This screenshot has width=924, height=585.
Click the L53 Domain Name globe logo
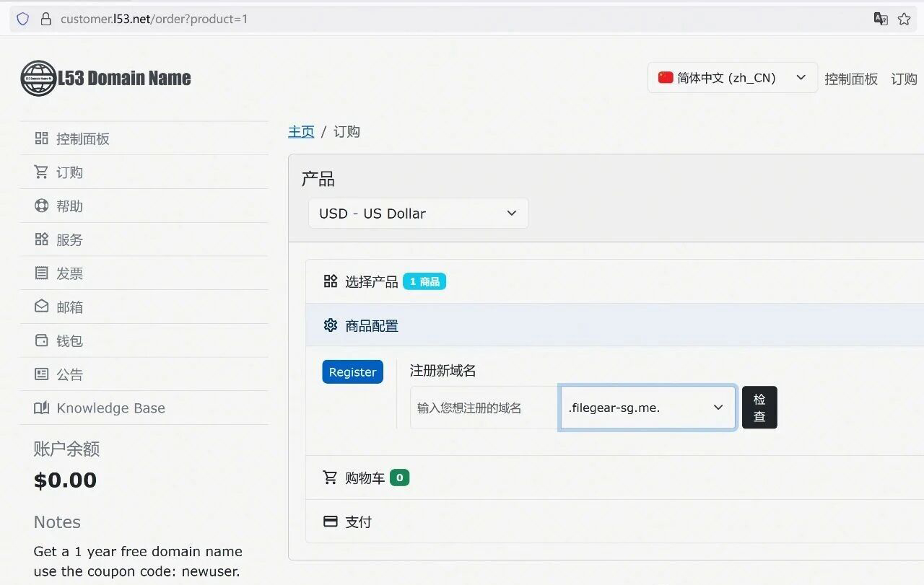coord(38,78)
